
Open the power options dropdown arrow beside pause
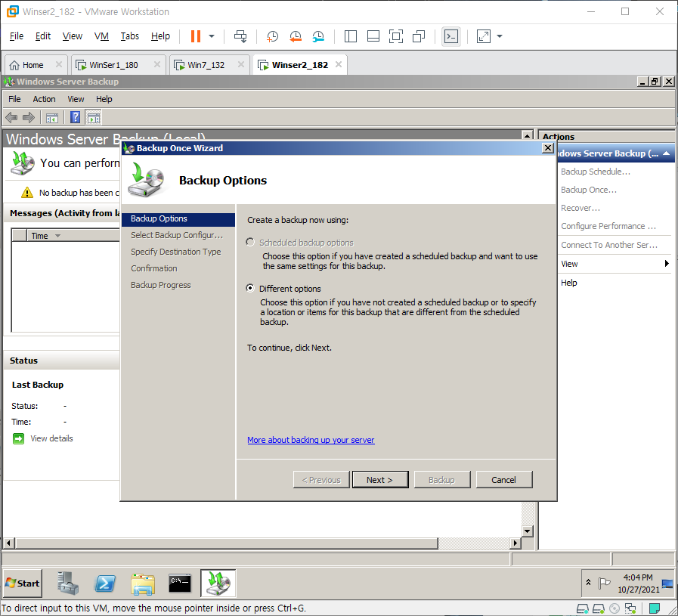(212, 36)
